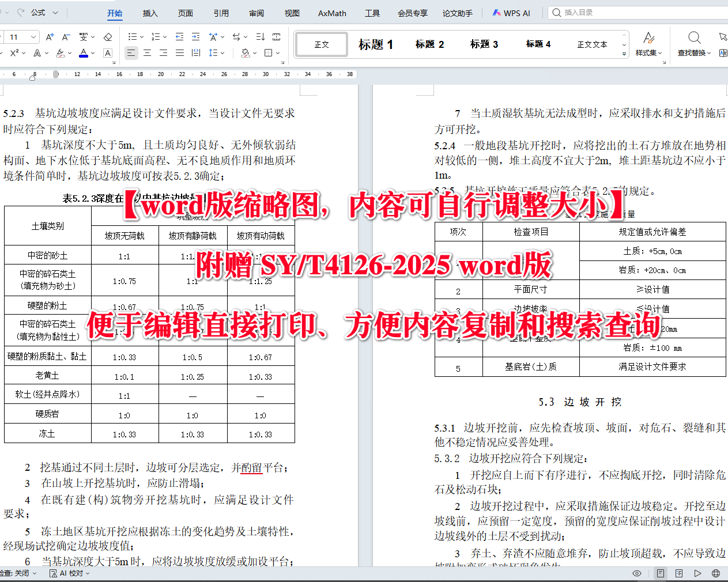Apply 正文文本 style

(592, 44)
